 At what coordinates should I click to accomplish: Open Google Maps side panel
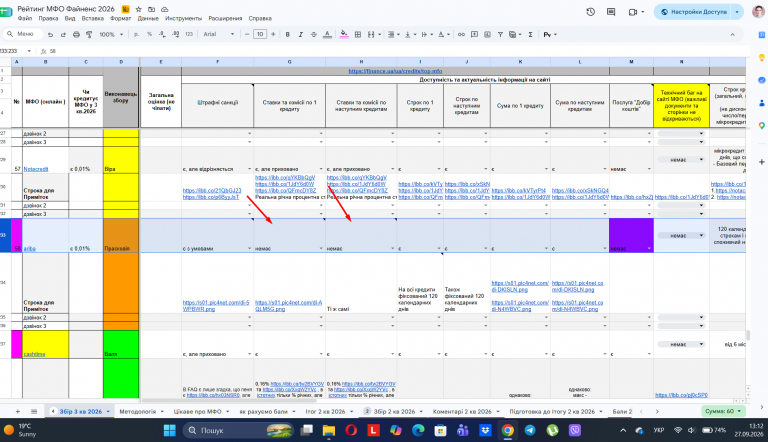pyautogui.click(x=762, y=126)
